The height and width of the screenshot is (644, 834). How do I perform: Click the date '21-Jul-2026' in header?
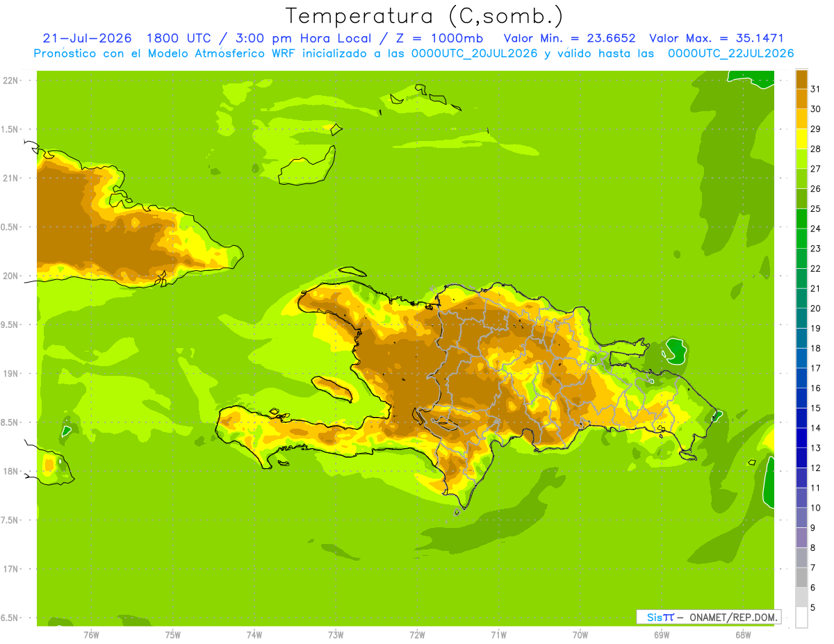click(87, 38)
